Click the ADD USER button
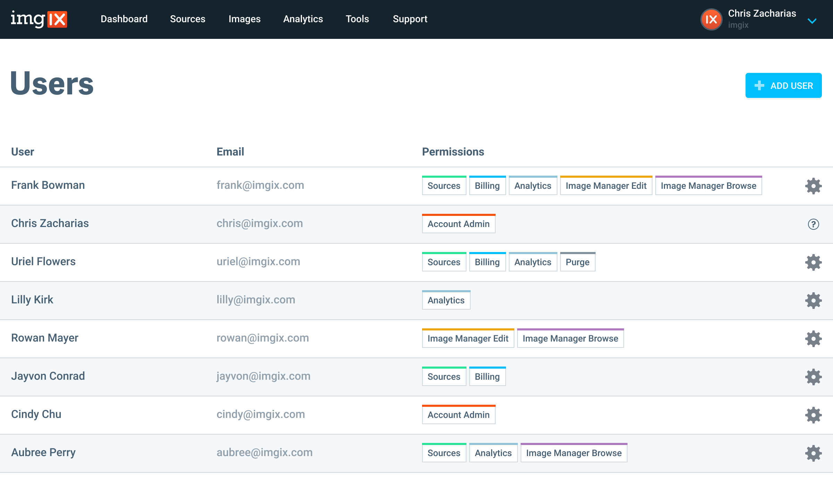 point(783,85)
